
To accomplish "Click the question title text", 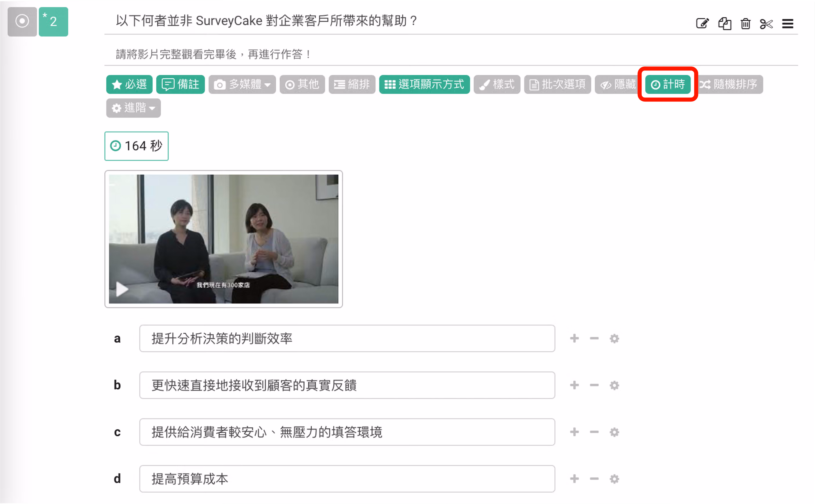I will [267, 21].
